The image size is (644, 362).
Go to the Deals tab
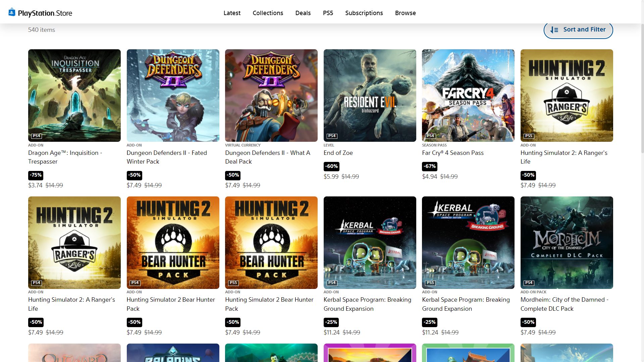[x=303, y=13]
